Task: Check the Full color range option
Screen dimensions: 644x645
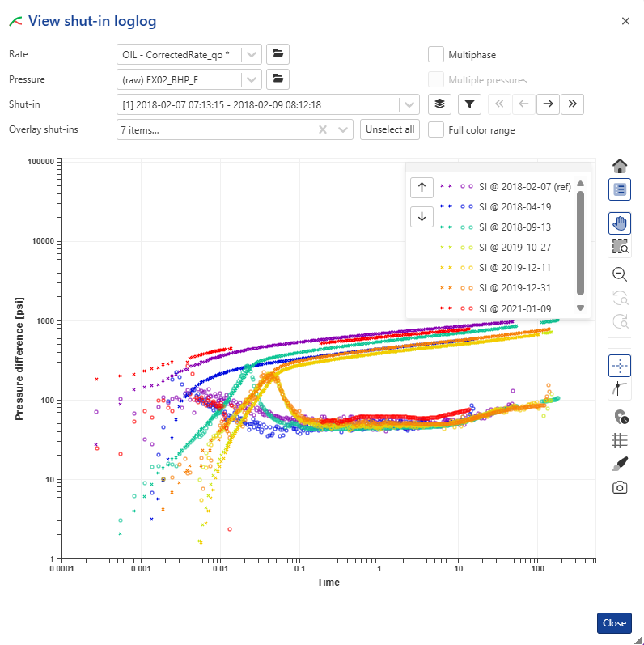Action: (x=436, y=129)
